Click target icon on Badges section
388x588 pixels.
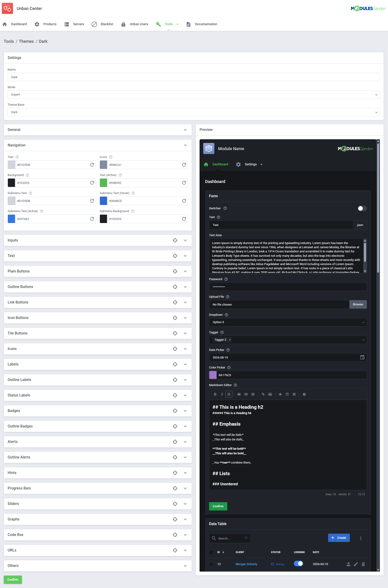coord(175,411)
